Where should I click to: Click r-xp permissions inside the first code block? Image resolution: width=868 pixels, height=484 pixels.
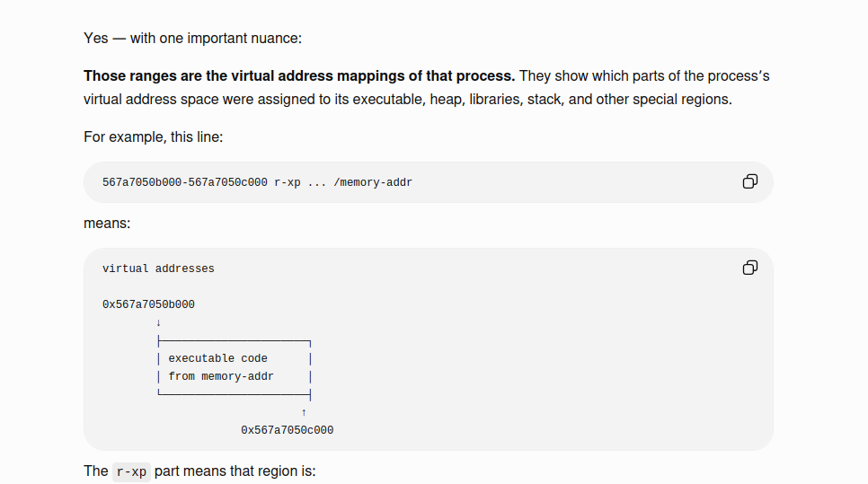click(x=288, y=182)
